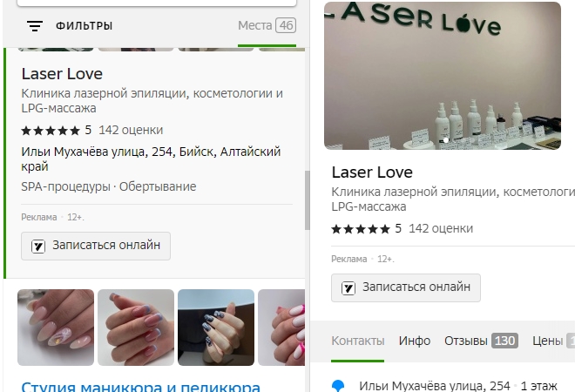The width and height of the screenshot is (575, 392).
Task: Open the first manicure photo thumbnail
Action: [56, 328]
